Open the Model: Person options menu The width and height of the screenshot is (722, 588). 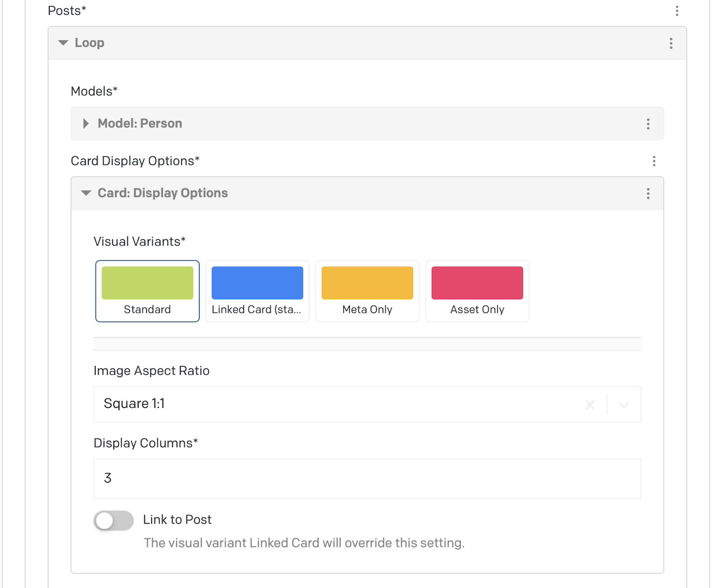[x=648, y=124]
